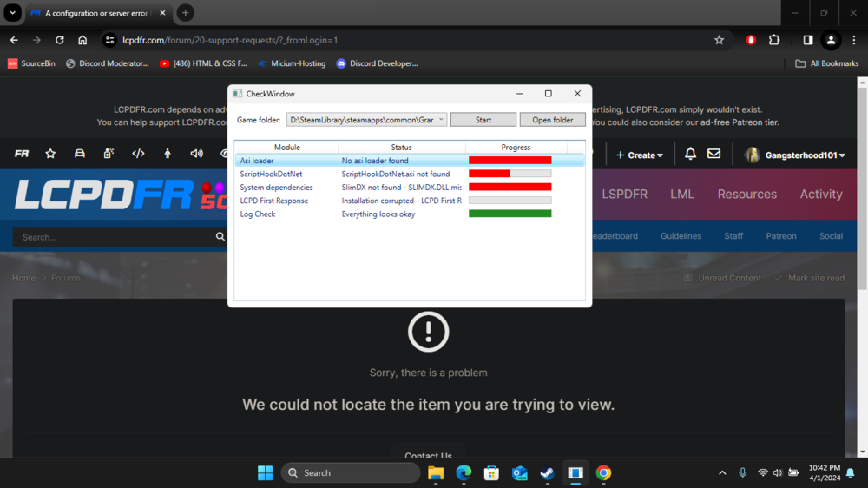Open the car vehicles icon in LCPDFR toolbar
Screen dimensions: 868x488
80,154
